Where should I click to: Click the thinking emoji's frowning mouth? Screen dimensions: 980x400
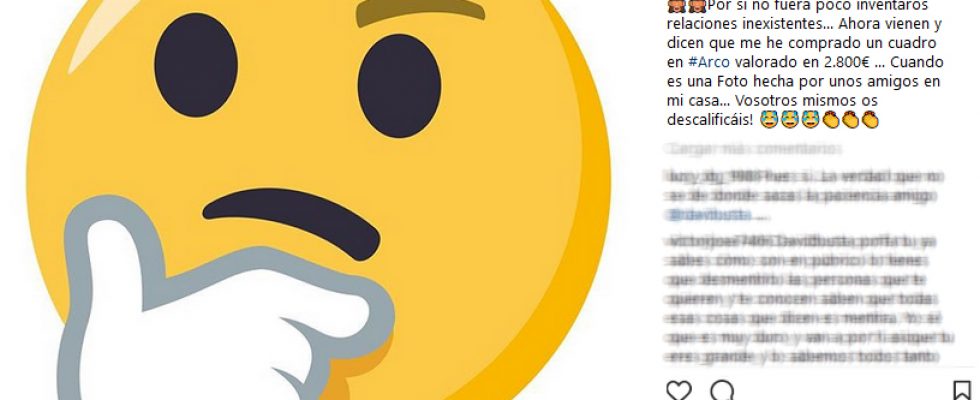(x=291, y=221)
